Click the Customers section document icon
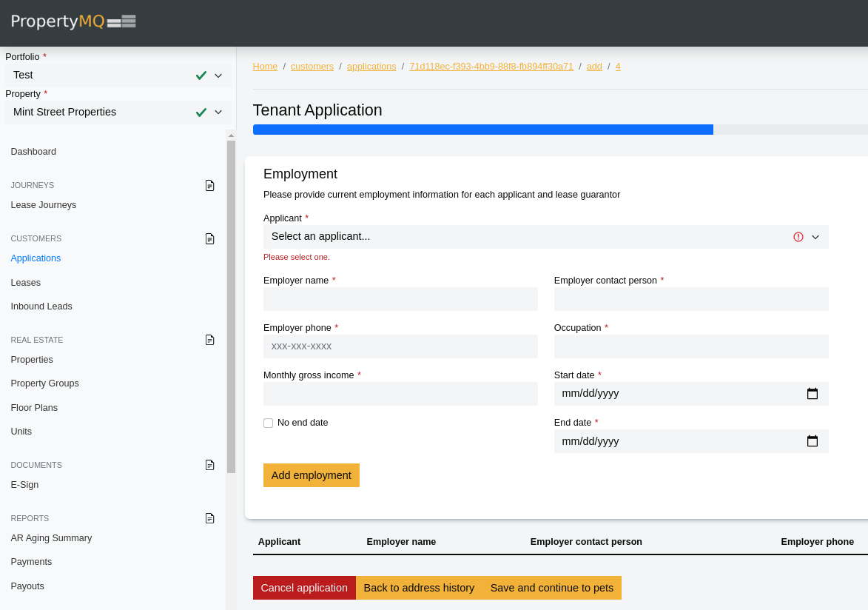Image resolution: width=868 pixels, height=610 pixels. tap(209, 238)
